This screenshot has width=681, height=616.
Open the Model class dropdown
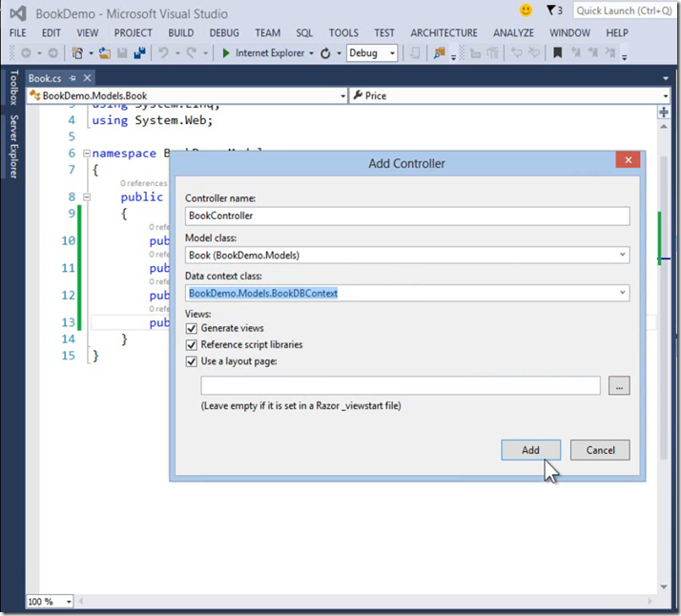(x=623, y=255)
